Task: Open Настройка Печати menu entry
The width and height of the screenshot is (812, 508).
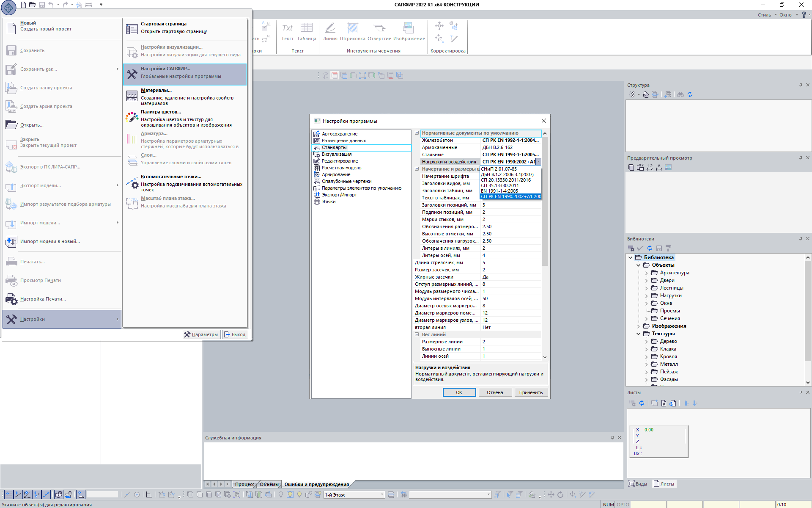Action: tap(43, 299)
